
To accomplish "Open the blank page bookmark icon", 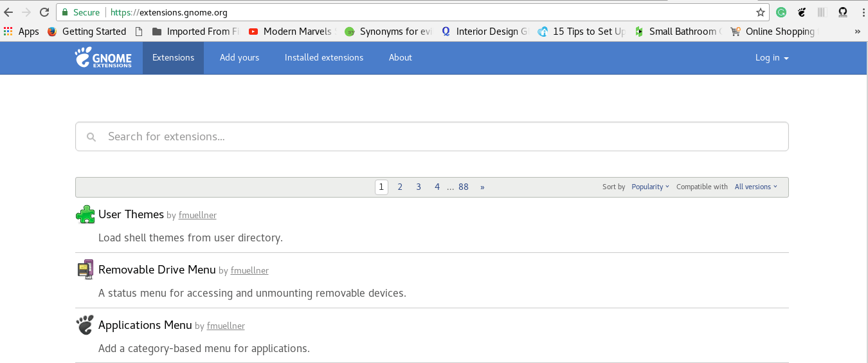I will tap(139, 32).
